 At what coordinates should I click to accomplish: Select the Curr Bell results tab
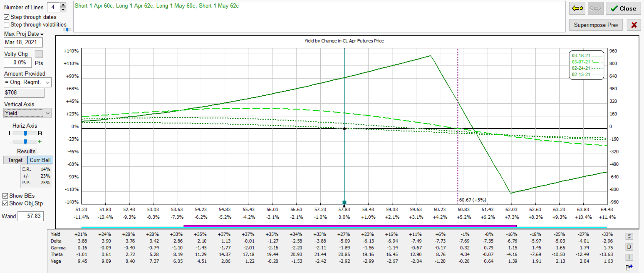coord(40,160)
